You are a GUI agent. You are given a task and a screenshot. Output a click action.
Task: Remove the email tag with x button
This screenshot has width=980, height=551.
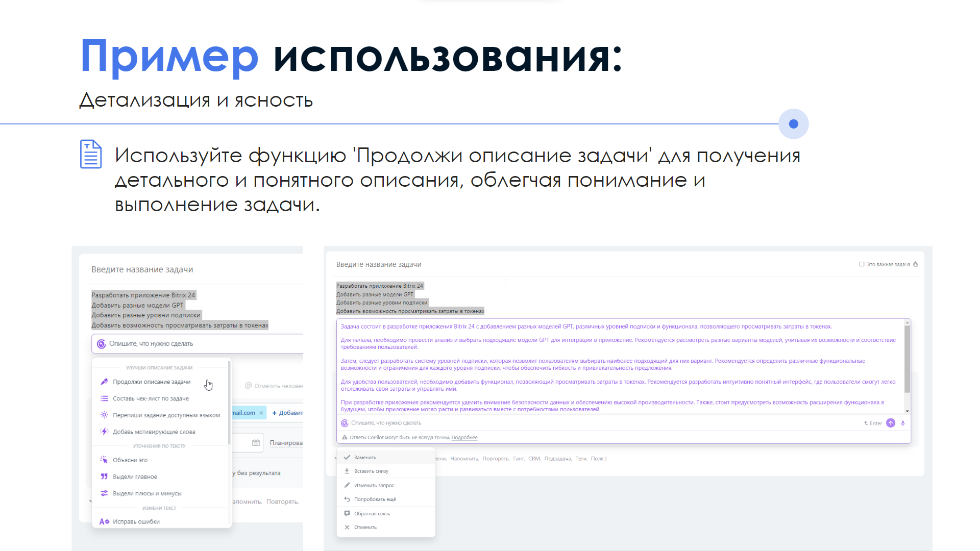pos(261,413)
